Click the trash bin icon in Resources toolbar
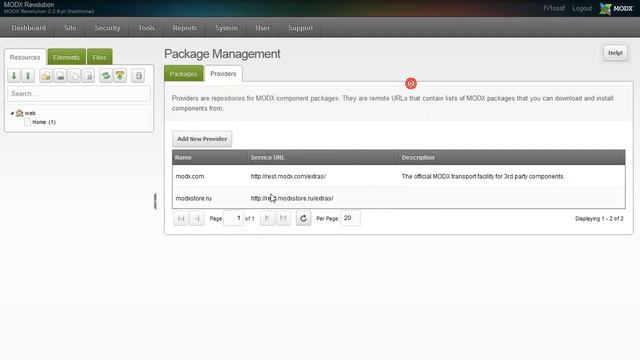Image resolution: width=640 pixels, height=360 pixels. pos(138,76)
